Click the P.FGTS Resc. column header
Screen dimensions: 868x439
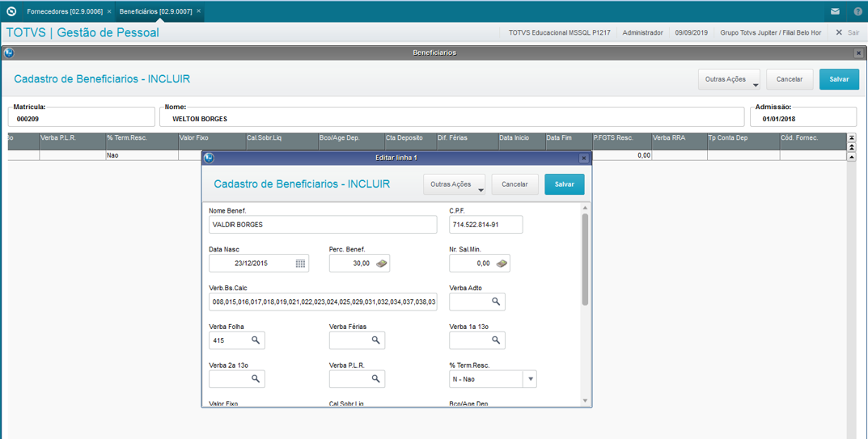tap(621, 141)
